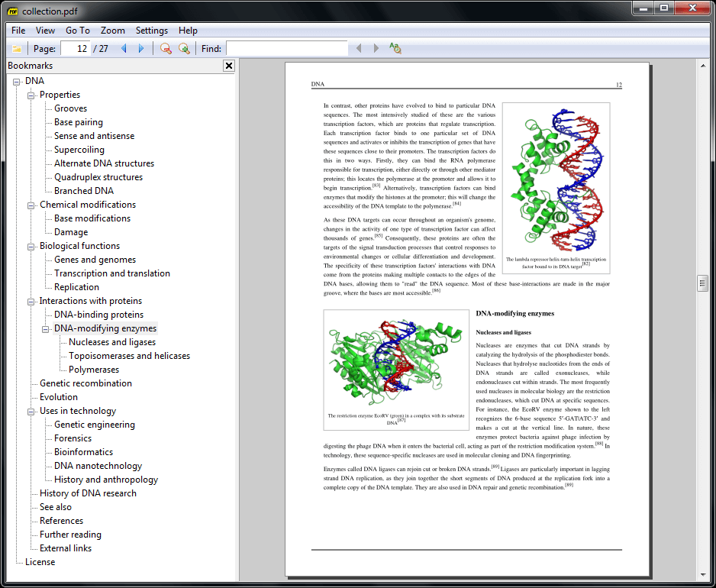Image resolution: width=716 pixels, height=588 pixels.
Task: Collapse the DNA-modifying enzymes node
Action: coord(46,329)
